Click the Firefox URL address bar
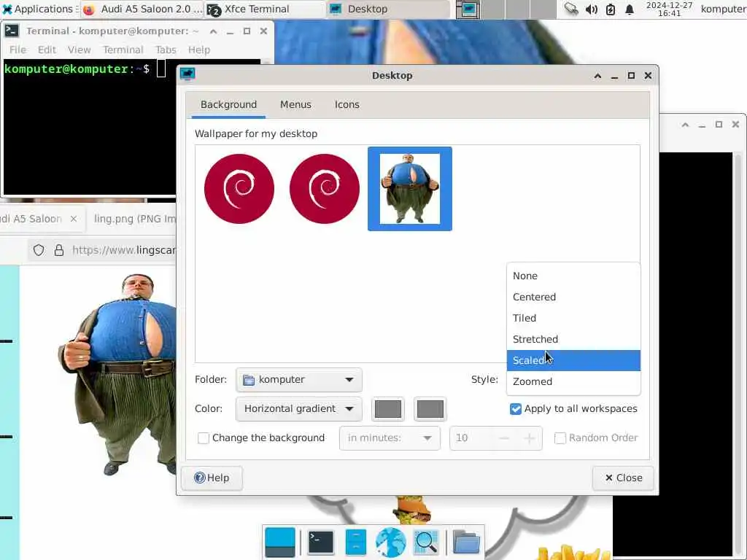 pos(123,250)
